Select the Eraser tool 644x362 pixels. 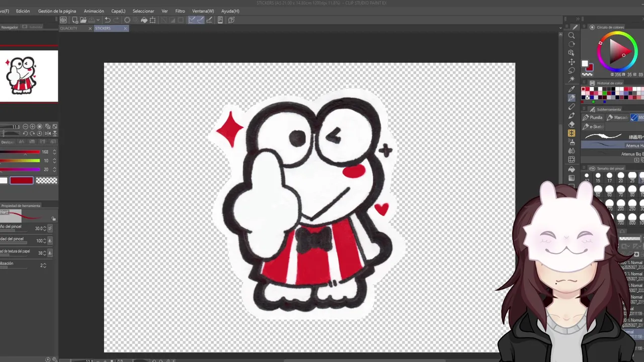(572, 124)
